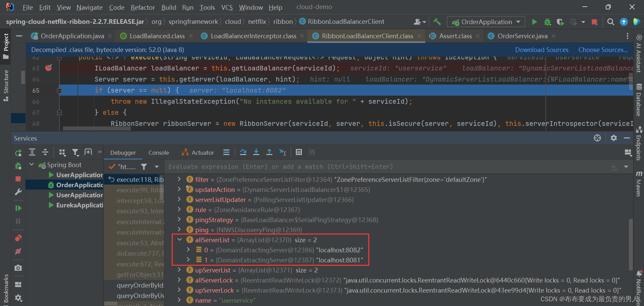The height and width of the screenshot is (306, 644).
Task: Click the Services rerun-in-debug bug icon
Action: [18, 166]
